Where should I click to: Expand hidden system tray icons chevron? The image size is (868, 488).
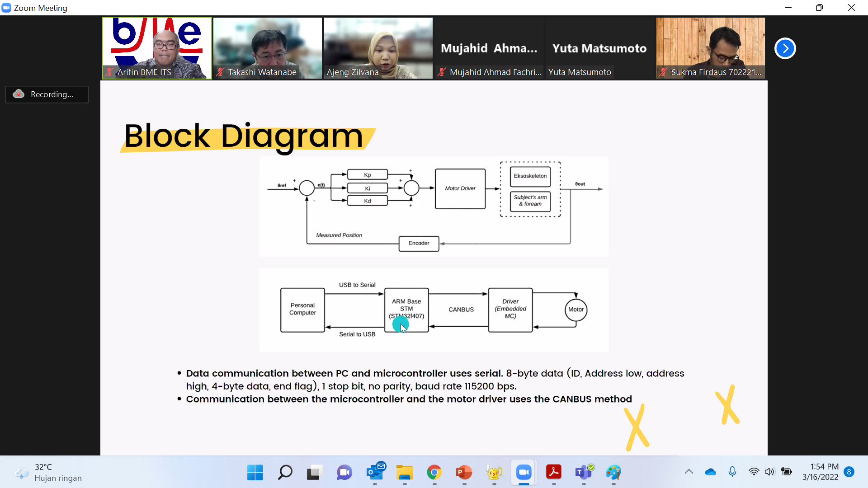(x=689, y=472)
